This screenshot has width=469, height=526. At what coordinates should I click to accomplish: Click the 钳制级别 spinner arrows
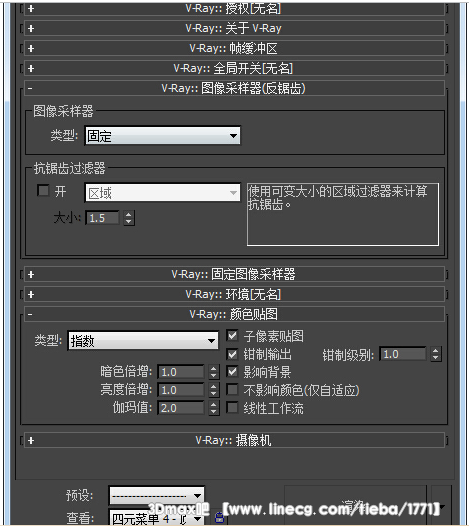pos(436,354)
